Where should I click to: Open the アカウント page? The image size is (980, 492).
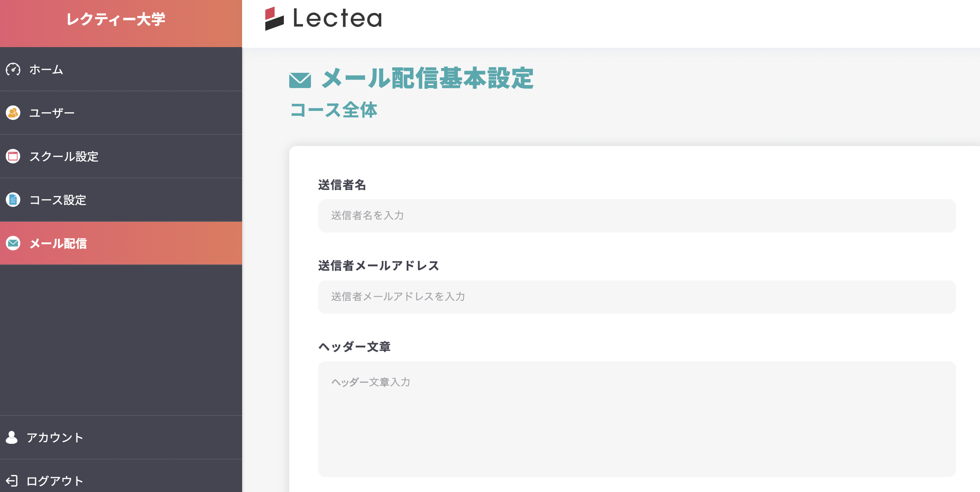click(x=55, y=437)
